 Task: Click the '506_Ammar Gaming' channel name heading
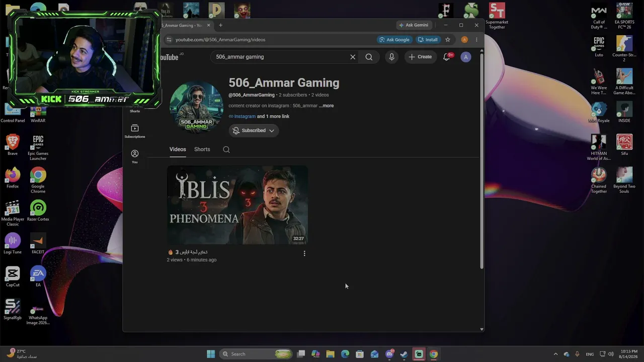(284, 83)
